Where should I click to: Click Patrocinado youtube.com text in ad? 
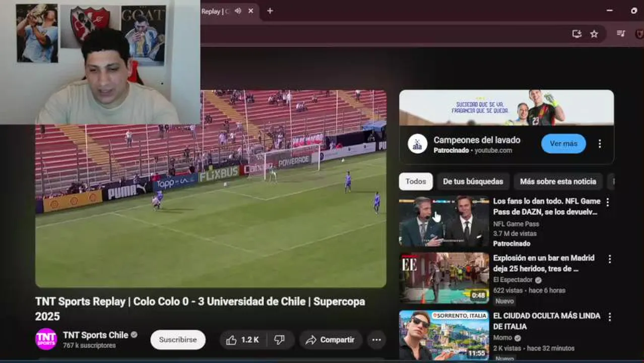[473, 150]
